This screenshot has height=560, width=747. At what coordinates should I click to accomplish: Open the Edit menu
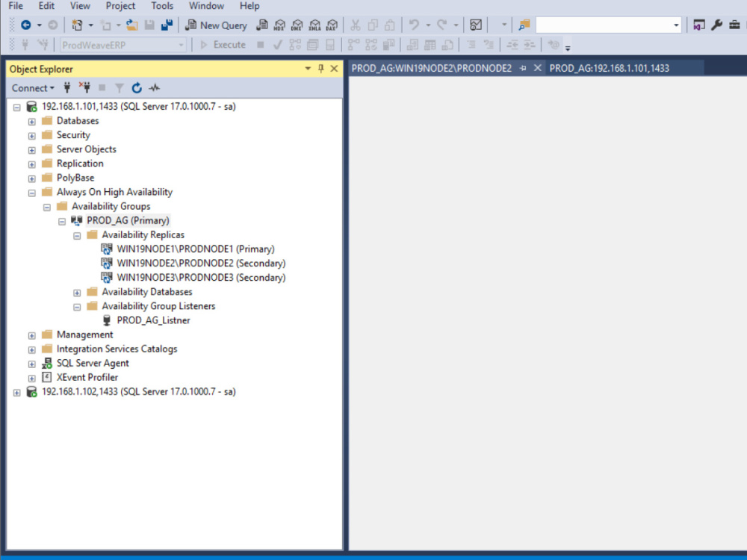coord(46,6)
